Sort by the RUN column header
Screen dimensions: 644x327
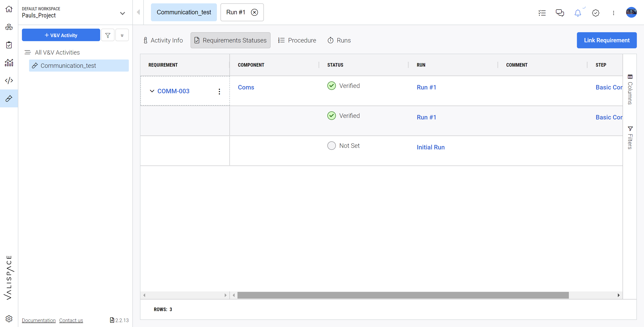tap(421, 65)
